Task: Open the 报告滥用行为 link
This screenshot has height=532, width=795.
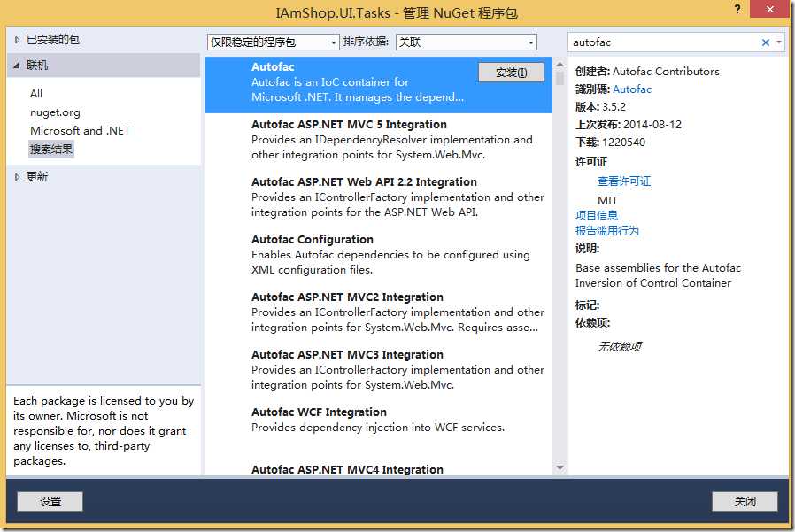Action: tap(607, 231)
